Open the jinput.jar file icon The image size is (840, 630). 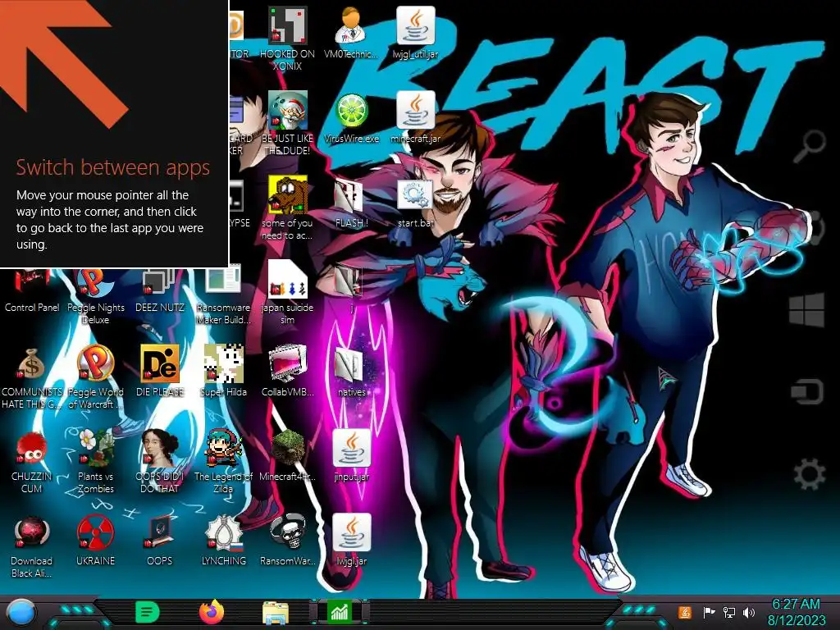[351, 449]
